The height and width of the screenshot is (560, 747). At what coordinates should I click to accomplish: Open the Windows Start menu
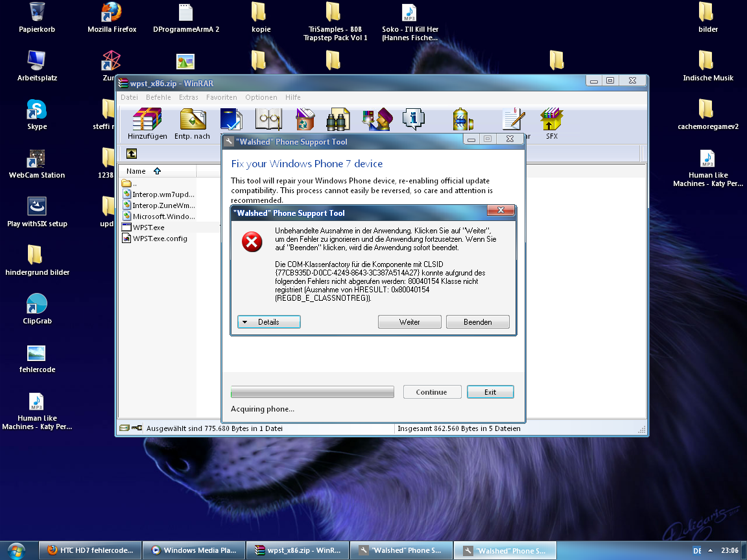(16, 551)
